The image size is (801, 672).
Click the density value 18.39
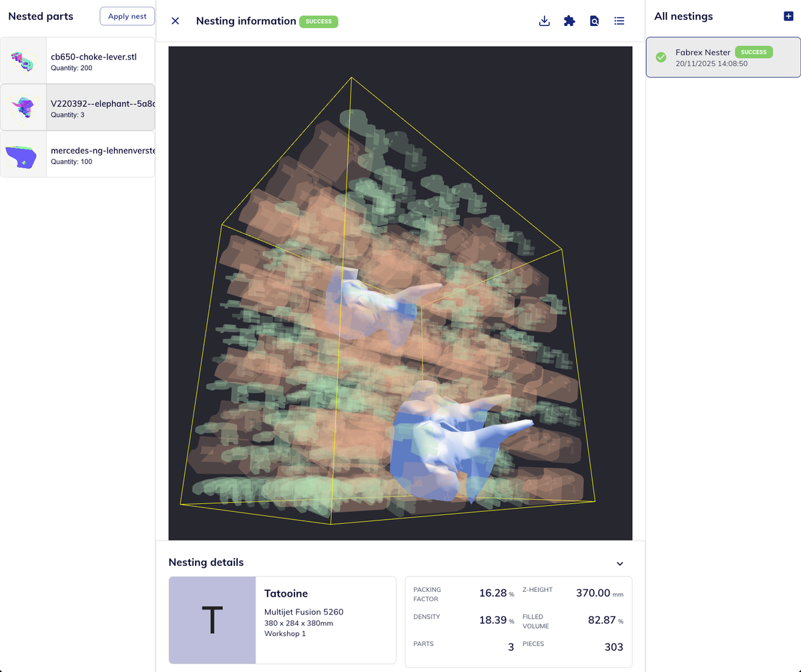493,620
